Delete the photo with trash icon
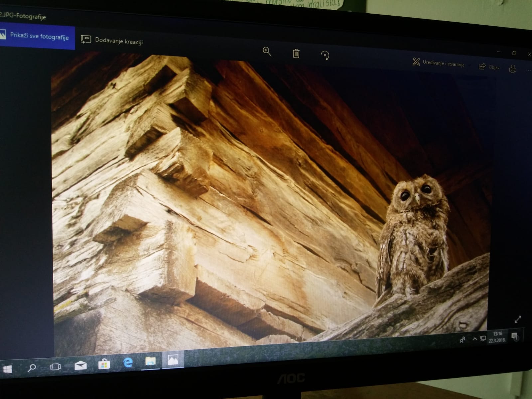The image size is (532, 399). click(x=296, y=53)
